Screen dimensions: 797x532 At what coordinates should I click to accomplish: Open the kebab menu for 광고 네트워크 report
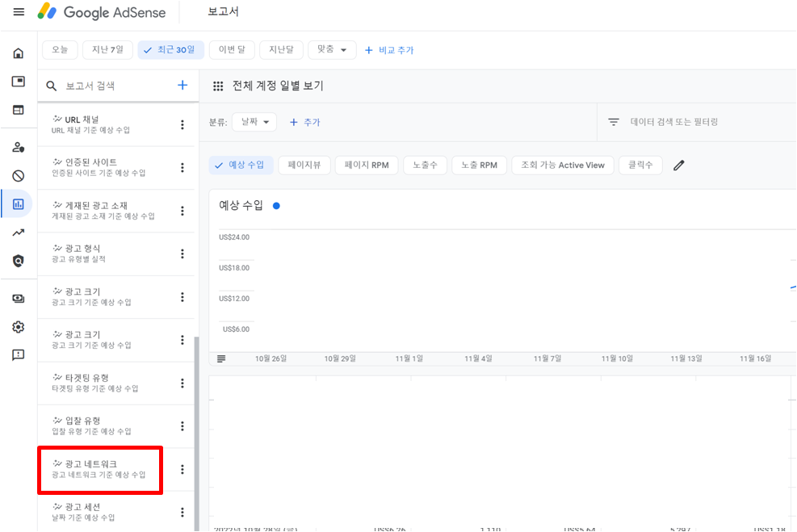(x=182, y=470)
